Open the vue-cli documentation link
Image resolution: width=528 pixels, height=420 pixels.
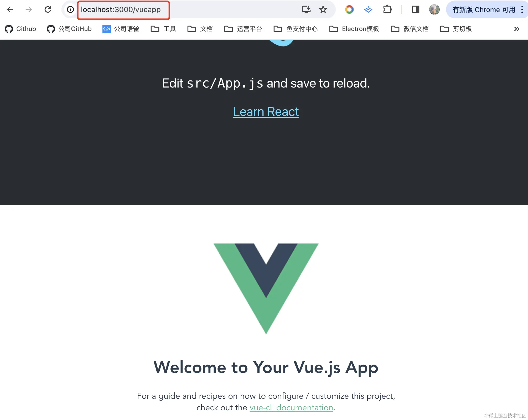pos(291,407)
